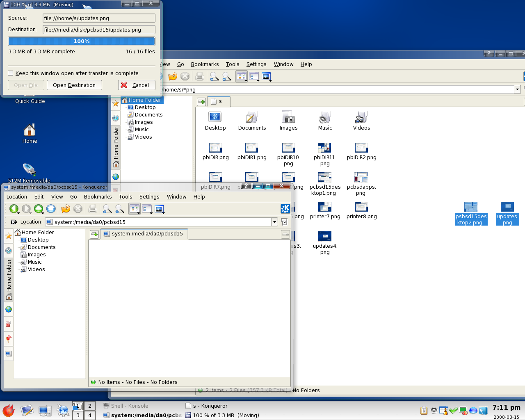525x420 pixels.
Task: Open Location menu in pcbsd15 Konqueror
Action: [x=17, y=197]
